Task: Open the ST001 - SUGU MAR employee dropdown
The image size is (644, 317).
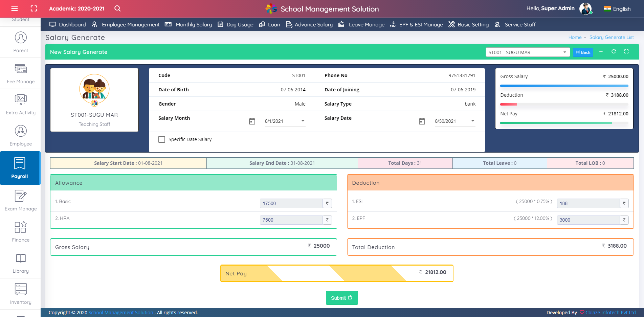Action: (527, 52)
